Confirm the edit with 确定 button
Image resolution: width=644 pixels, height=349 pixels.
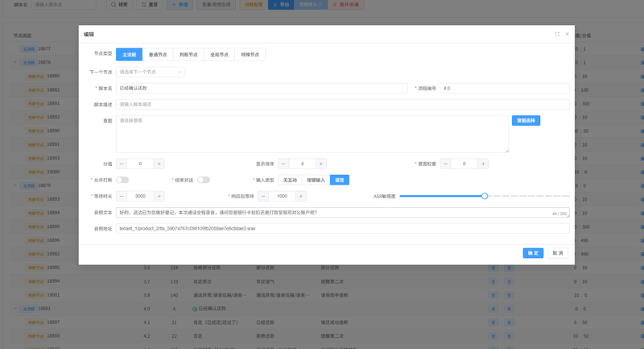[532, 253]
